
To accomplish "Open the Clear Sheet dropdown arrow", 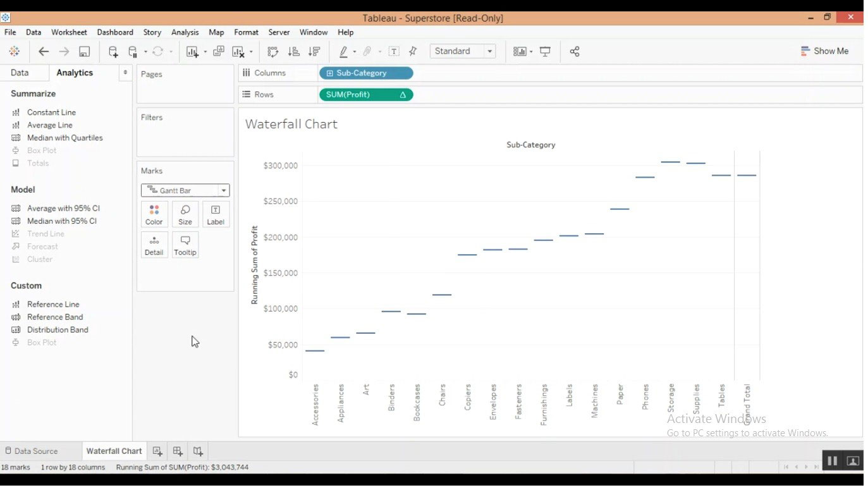I will [x=251, y=52].
